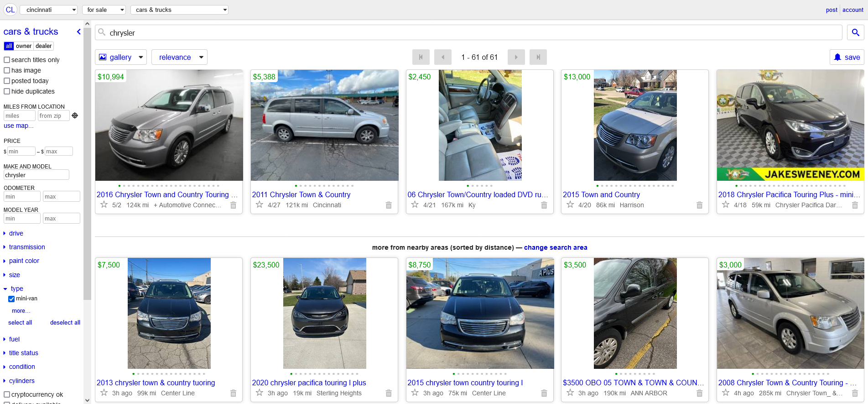Select the dealer sellers tab

44,46
